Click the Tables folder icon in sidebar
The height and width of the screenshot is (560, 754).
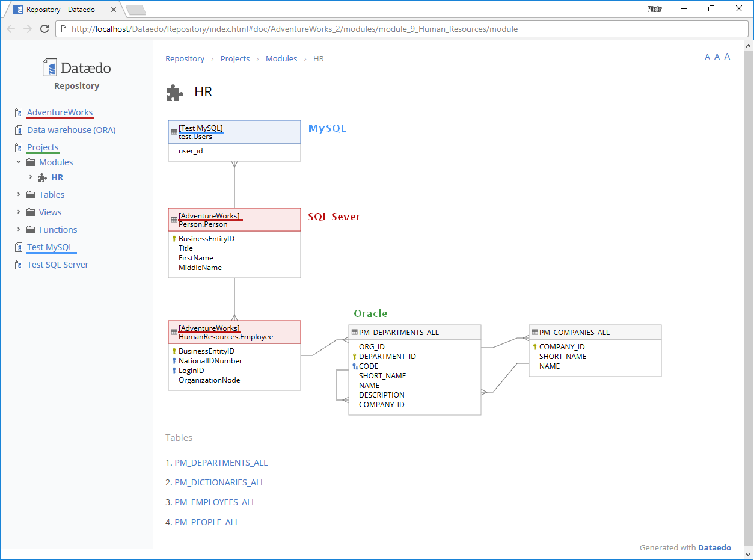31,195
